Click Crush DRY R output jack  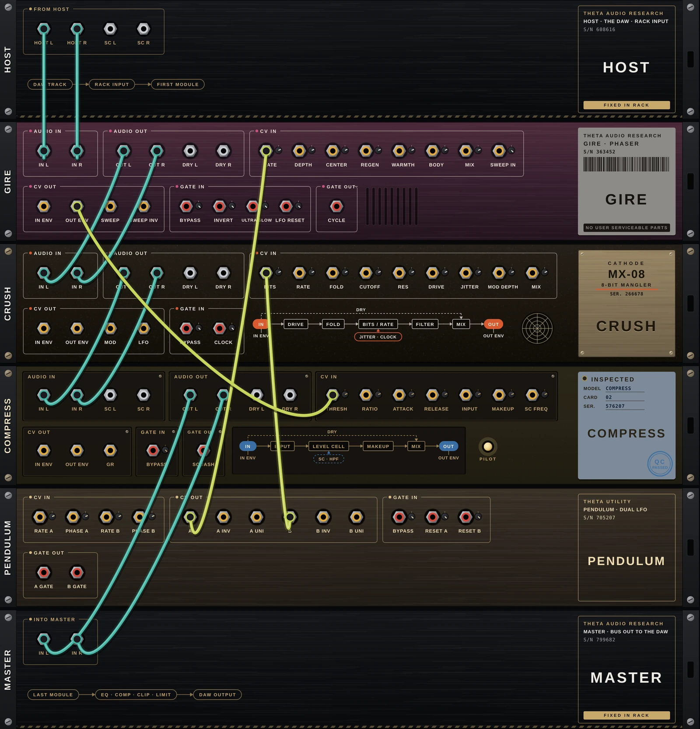click(x=223, y=273)
